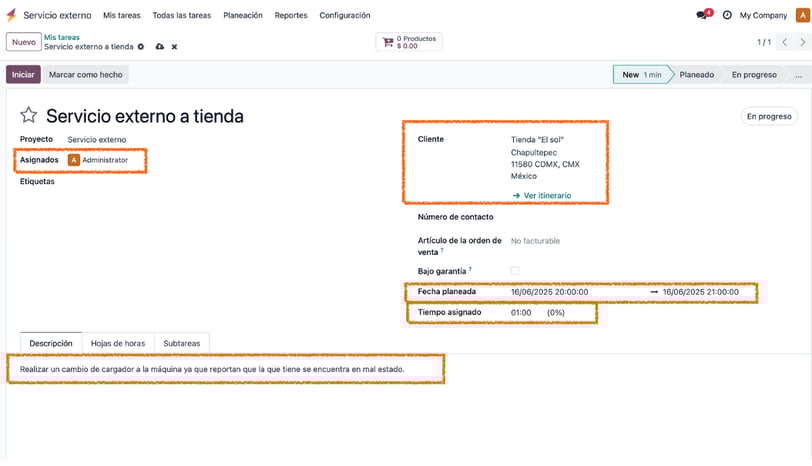Click the record pager 1 / 1
Image resolution: width=812 pixels, height=466 pixels.
coord(764,42)
